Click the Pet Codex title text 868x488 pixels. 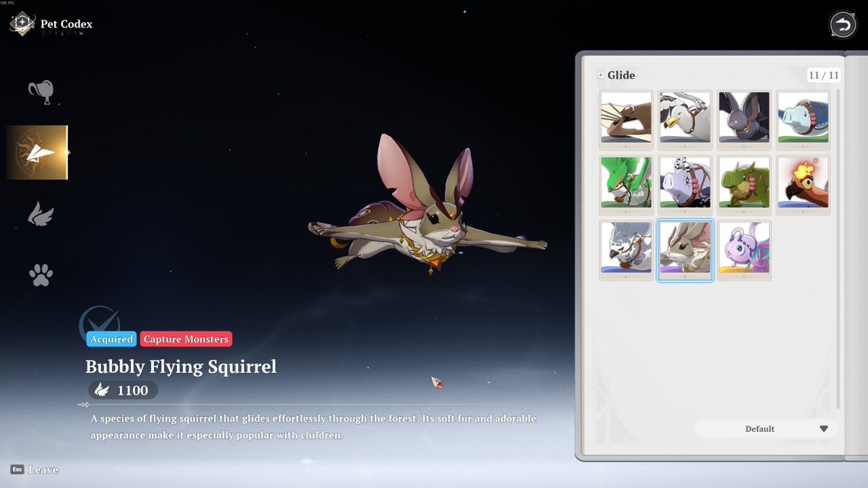point(67,24)
